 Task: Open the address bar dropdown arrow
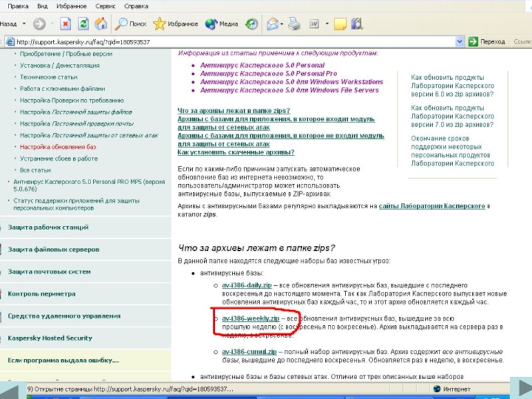pos(460,42)
